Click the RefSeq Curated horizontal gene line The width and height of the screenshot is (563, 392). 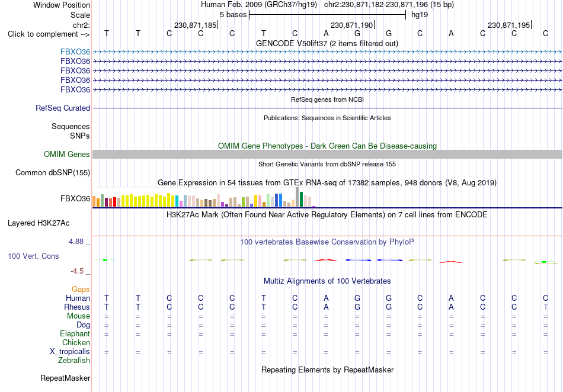point(328,108)
